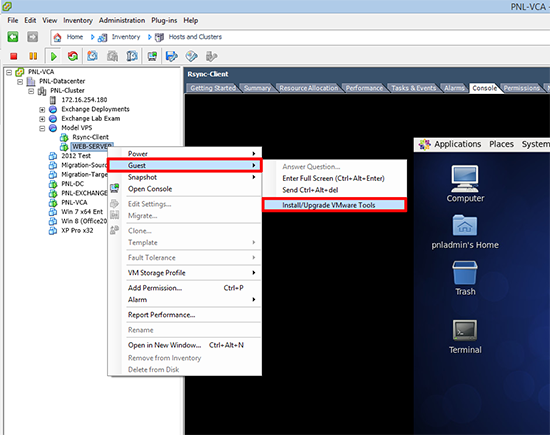
Task: Click the green Power On play icon
Action: 54,56
